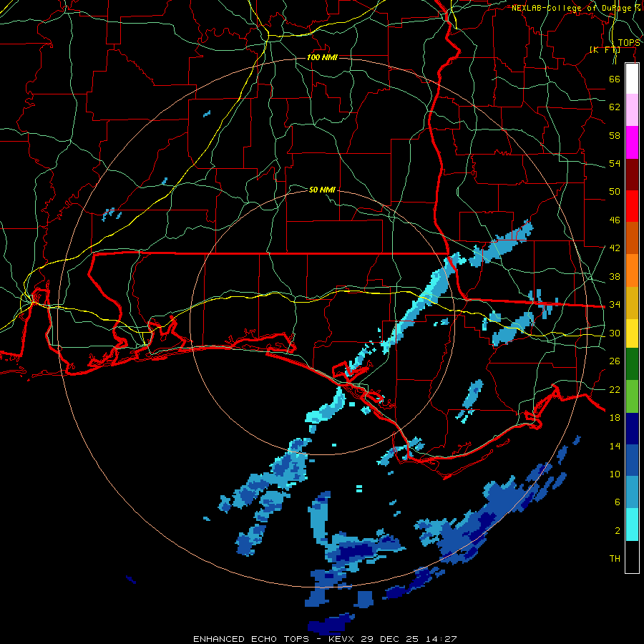Click the "K FT" units label
Image resolution: width=644 pixels, height=644 pixels.
pos(605,49)
